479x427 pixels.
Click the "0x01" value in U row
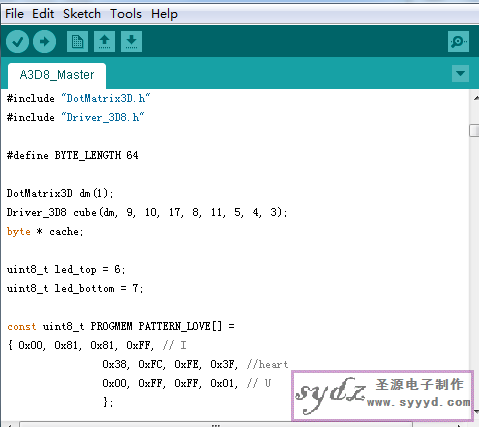click(223, 383)
